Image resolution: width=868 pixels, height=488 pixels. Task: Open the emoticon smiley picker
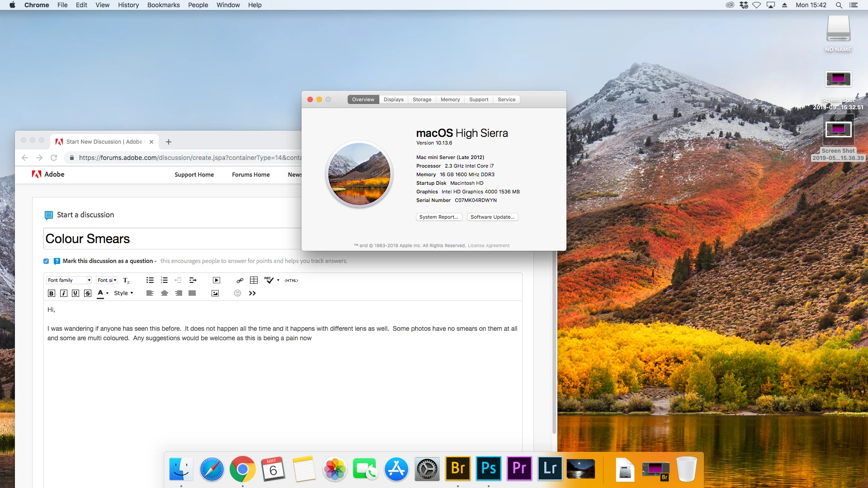pos(237,293)
